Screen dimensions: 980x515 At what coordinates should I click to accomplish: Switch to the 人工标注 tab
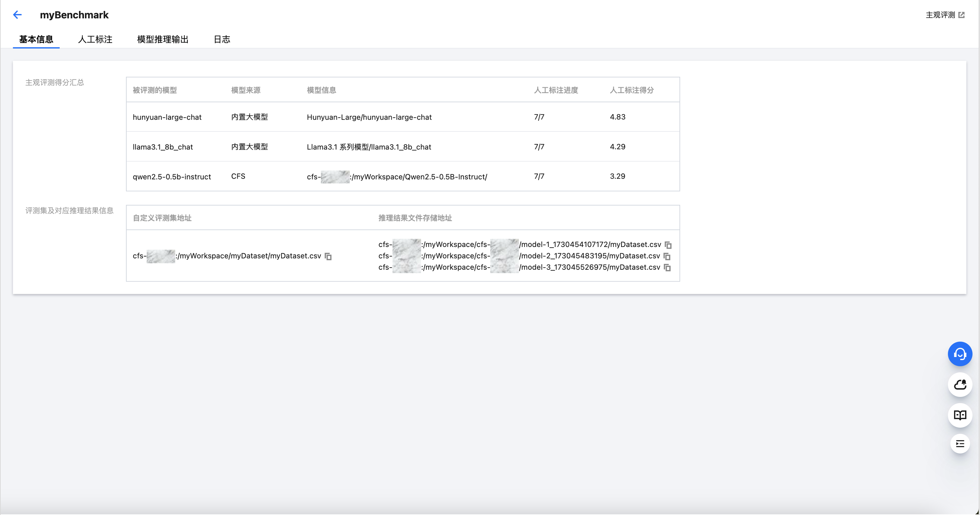click(x=95, y=39)
